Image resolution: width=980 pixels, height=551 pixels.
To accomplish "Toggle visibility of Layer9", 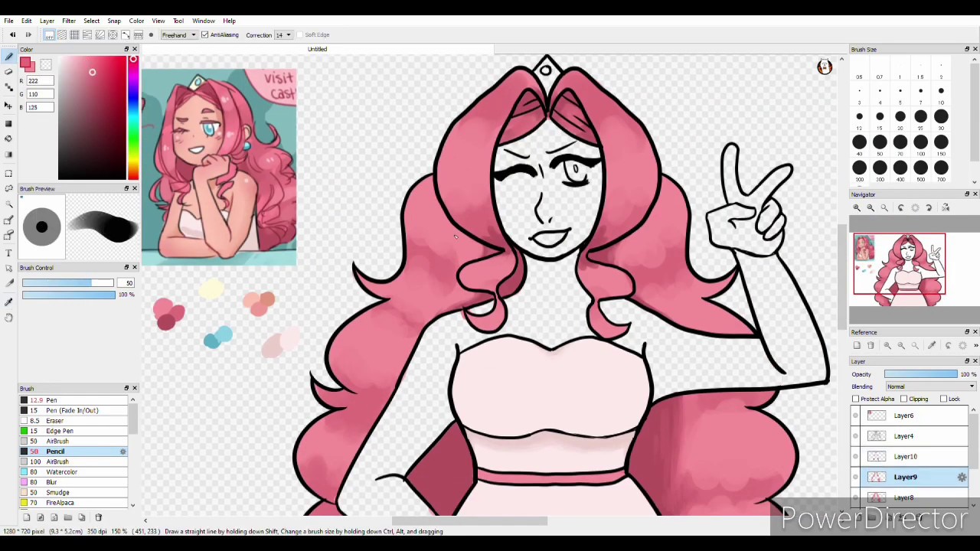I will tap(856, 477).
